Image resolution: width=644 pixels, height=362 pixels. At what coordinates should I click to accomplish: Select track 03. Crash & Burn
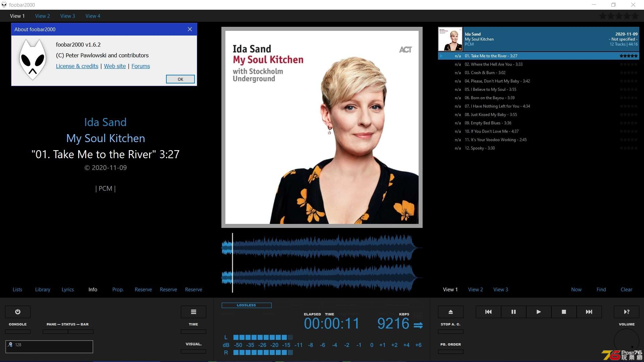click(539, 73)
